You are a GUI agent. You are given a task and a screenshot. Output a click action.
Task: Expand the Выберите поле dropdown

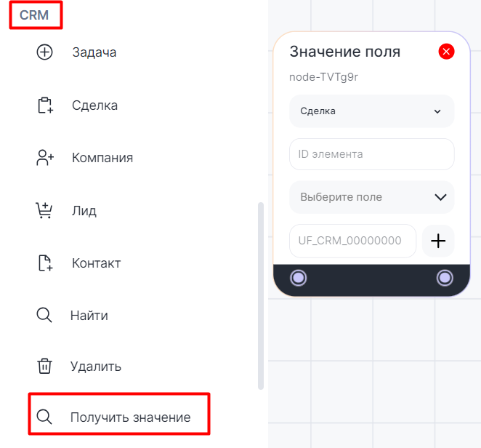[x=371, y=197]
